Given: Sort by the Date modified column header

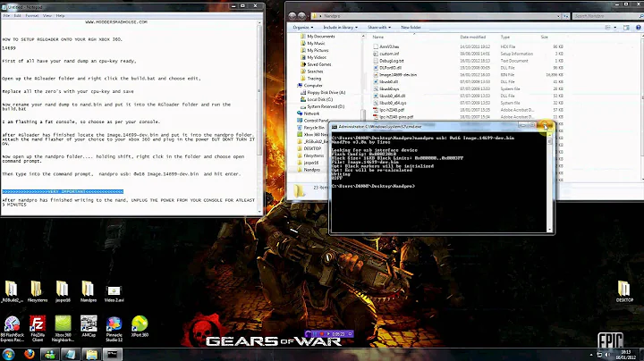Looking at the screenshot, I should point(473,37).
